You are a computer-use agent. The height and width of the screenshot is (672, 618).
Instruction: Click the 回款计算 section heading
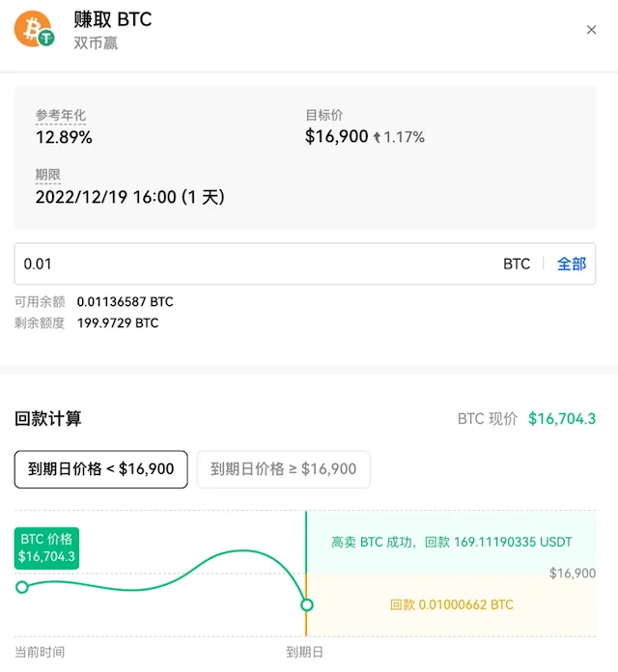(x=48, y=419)
